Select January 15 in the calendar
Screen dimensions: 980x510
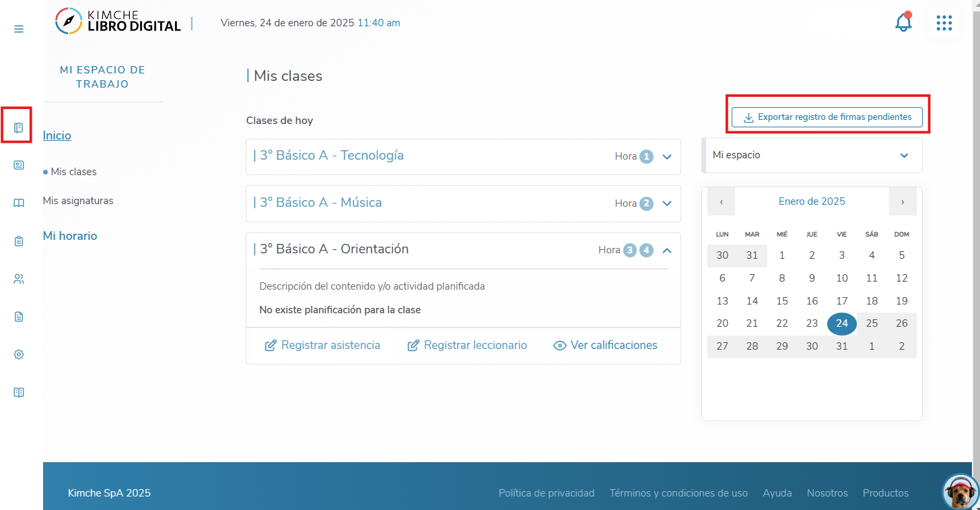pos(782,301)
